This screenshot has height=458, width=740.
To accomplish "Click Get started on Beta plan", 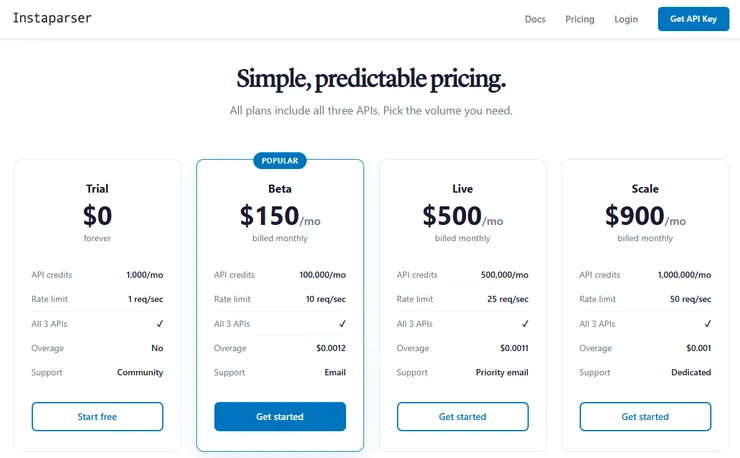I will click(x=280, y=416).
